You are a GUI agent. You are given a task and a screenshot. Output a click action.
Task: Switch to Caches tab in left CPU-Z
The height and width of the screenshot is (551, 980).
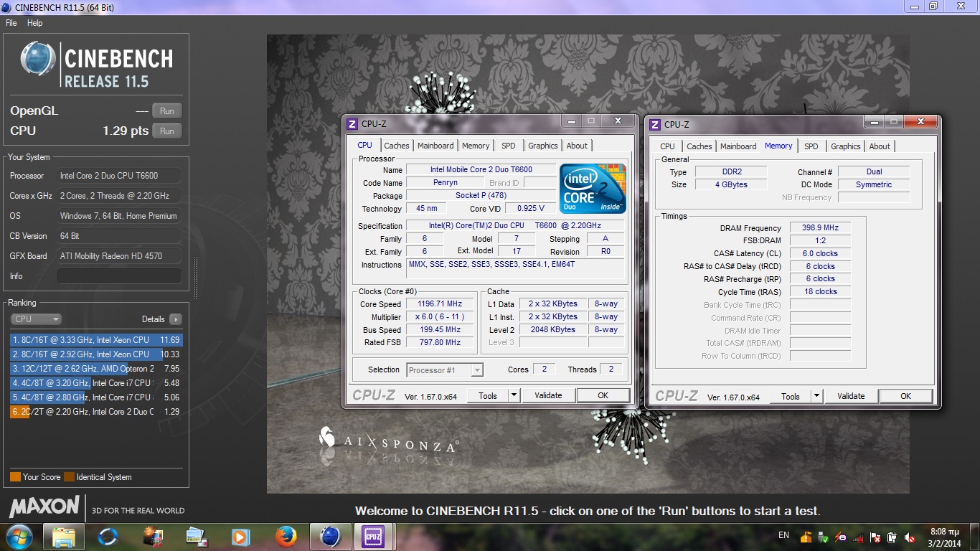pyautogui.click(x=397, y=146)
